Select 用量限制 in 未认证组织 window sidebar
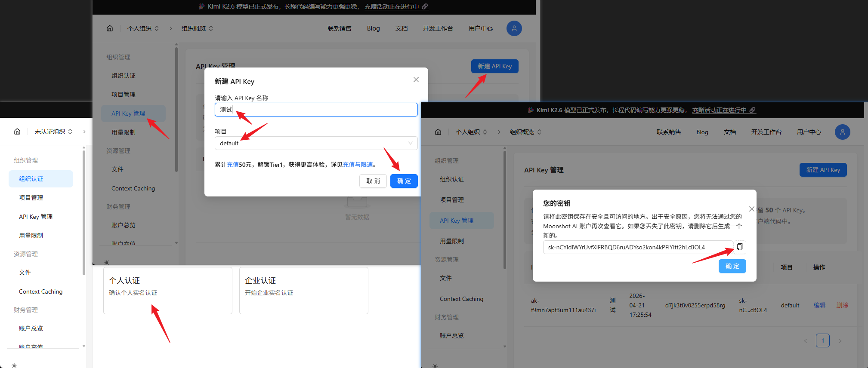 point(41,236)
